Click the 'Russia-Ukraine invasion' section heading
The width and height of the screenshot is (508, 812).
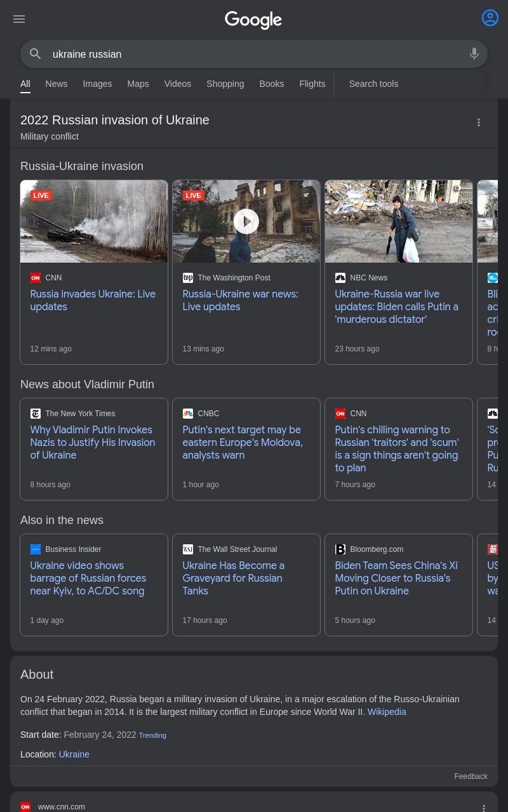(82, 166)
